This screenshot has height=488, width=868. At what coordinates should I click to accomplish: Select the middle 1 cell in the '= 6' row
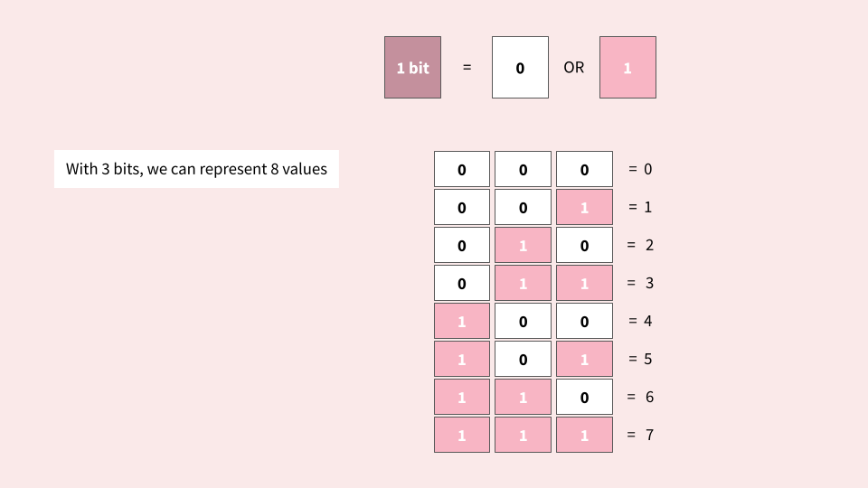click(x=523, y=397)
